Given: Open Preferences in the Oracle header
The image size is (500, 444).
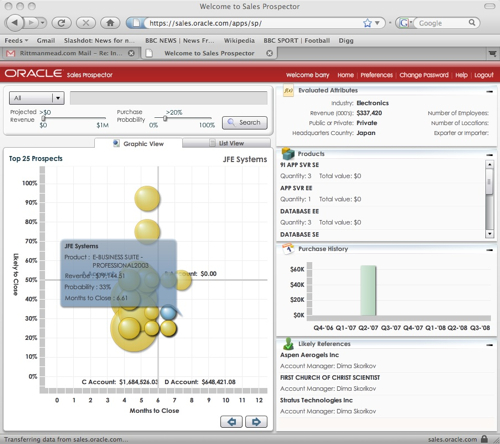Looking at the screenshot, I should pyautogui.click(x=376, y=75).
